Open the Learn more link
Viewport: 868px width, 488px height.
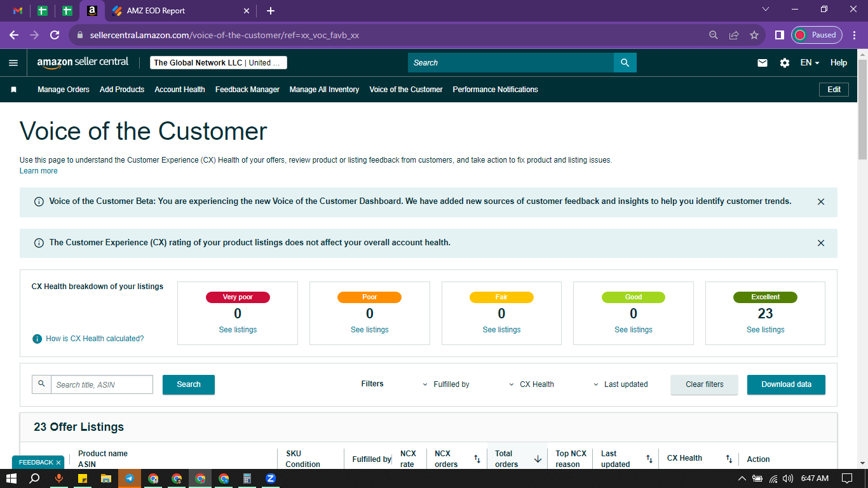tap(38, 171)
